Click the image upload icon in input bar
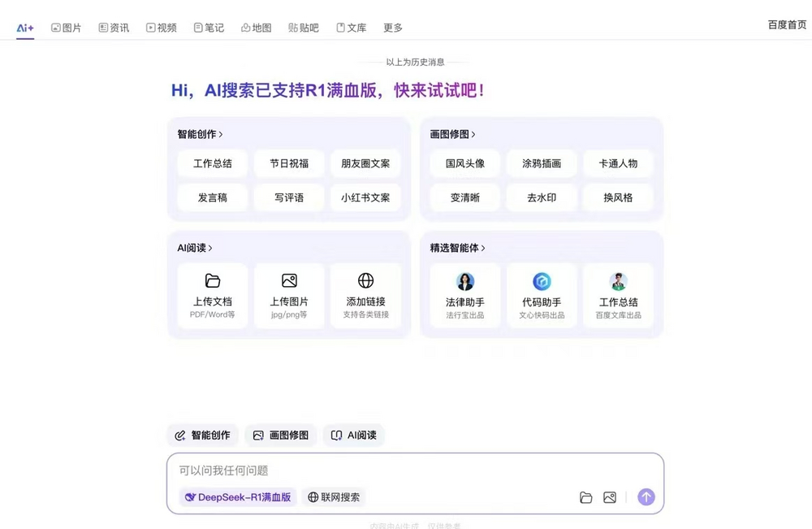812x529 pixels. coord(610,497)
